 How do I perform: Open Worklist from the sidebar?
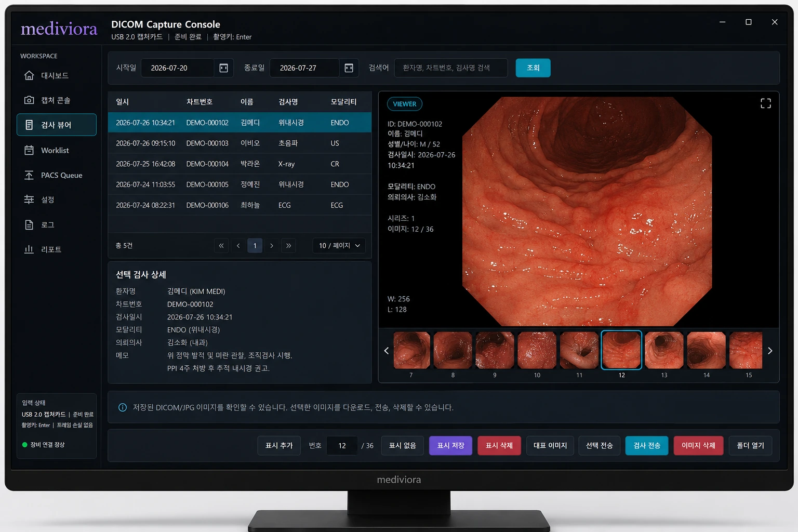click(57, 150)
